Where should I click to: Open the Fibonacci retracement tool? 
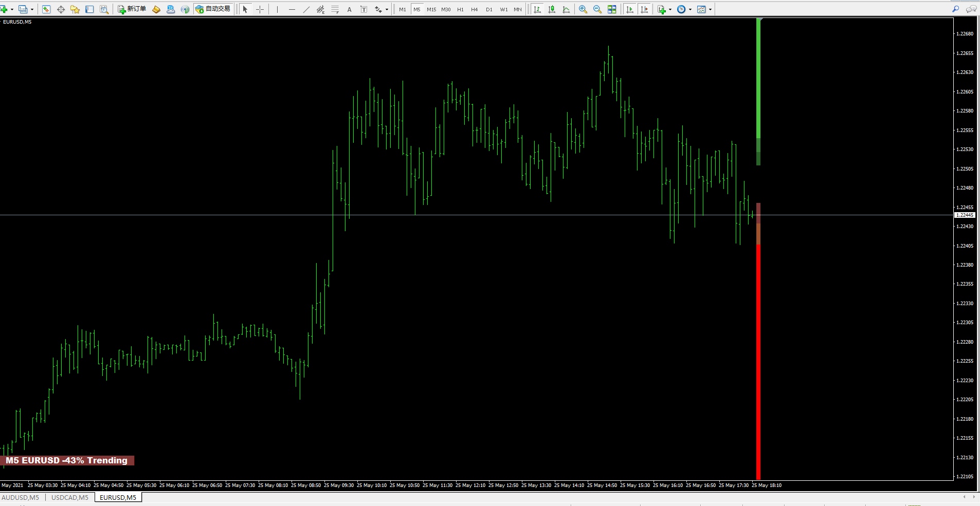click(335, 9)
